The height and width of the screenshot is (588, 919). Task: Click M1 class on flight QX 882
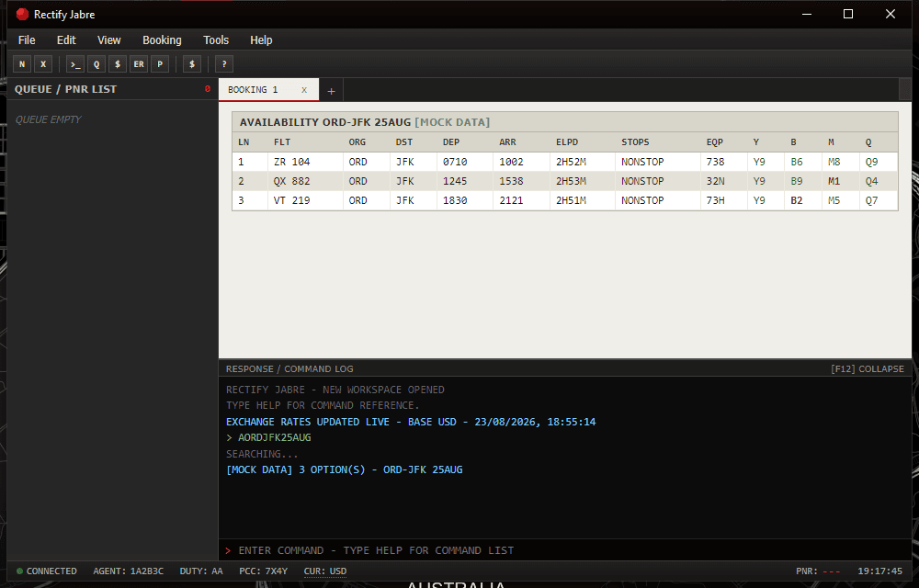click(834, 181)
